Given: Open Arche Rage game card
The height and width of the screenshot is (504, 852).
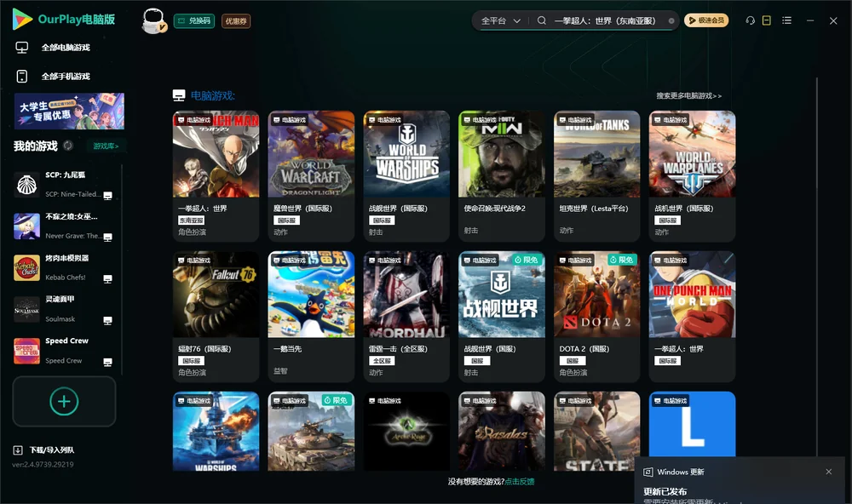Looking at the screenshot, I should click(x=406, y=432).
